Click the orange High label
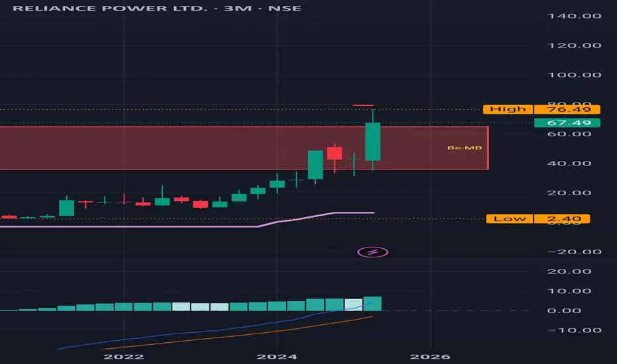The image size is (617, 364). pos(508,109)
